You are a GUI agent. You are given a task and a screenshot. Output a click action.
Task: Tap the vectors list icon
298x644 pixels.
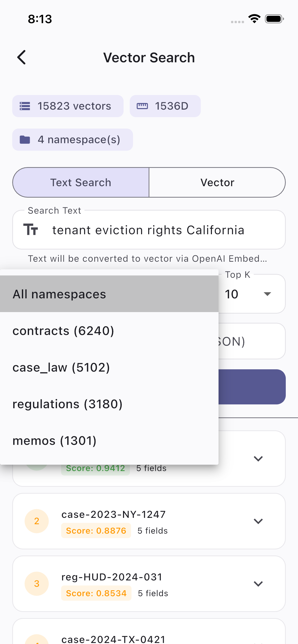25,106
